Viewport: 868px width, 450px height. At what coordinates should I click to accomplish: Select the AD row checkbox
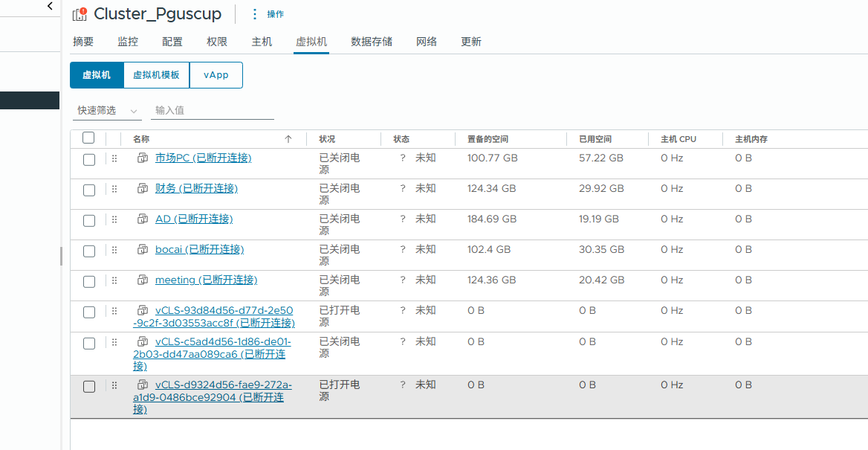tap(89, 221)
